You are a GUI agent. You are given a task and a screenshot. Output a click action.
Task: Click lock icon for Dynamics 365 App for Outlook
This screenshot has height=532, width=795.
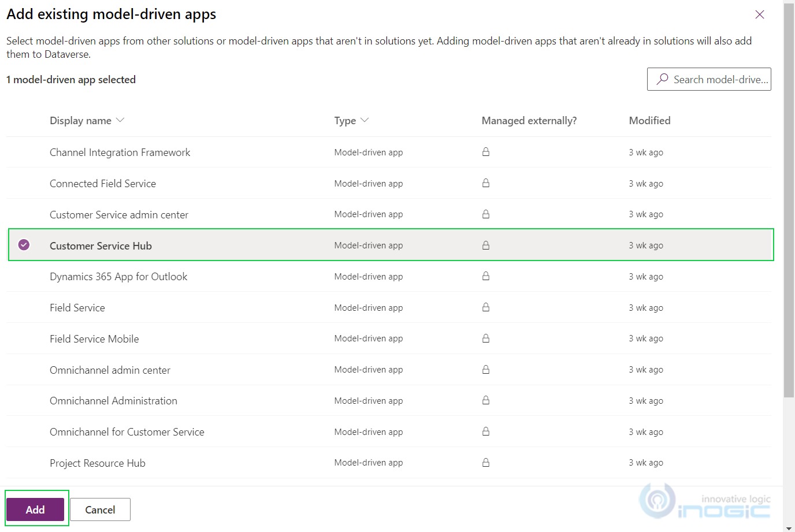click(486, 276)
